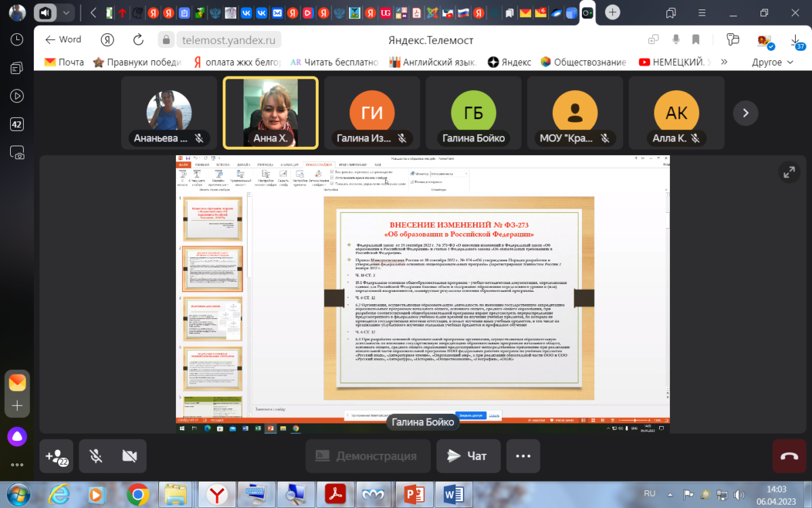Open the Правнуки победи bookmark
Screen dimensions: 812x508
pos(138,62)
